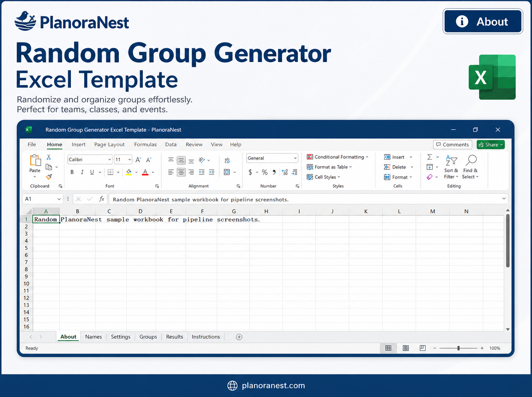This screenshot has width=532, height=397.
Task: Apply the yellow Fill Color bucket
Action: click(x=129, y=172)
